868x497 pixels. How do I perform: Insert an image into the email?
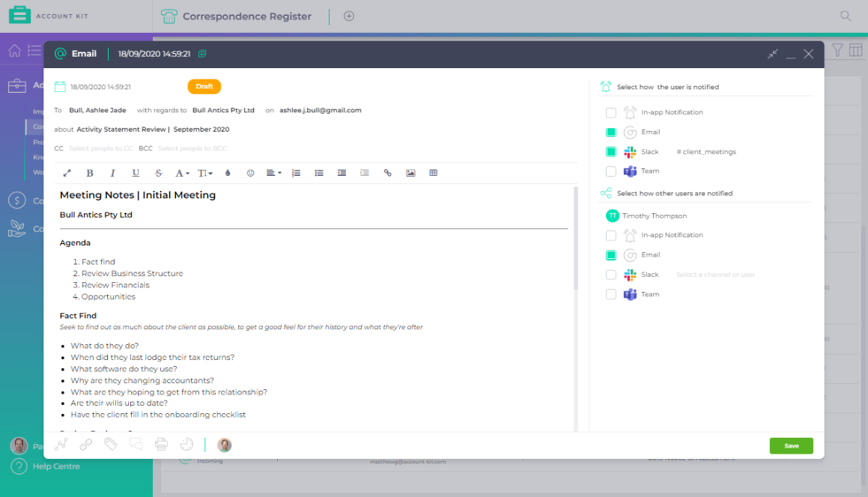point(410,172)
